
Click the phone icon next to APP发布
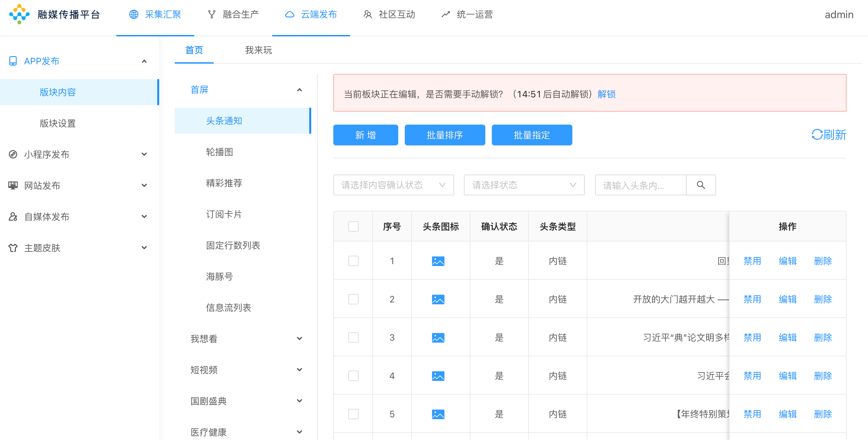13,61
